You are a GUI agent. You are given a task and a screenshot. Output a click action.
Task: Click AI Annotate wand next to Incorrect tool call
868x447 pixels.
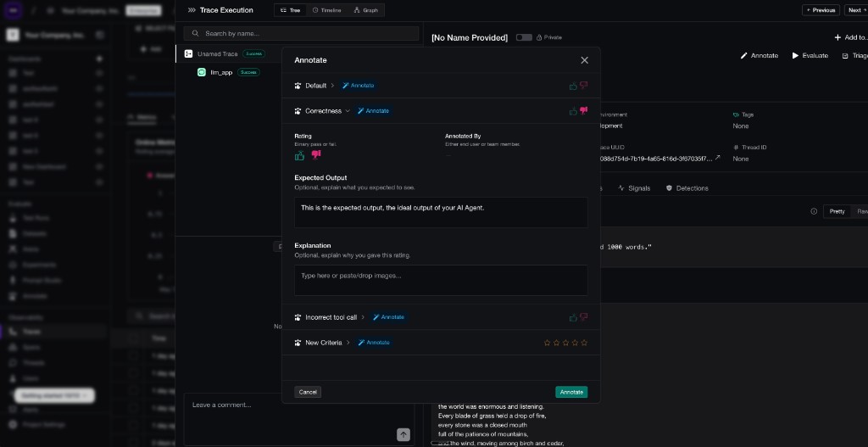pyautogui.click(x=388, y=317)
